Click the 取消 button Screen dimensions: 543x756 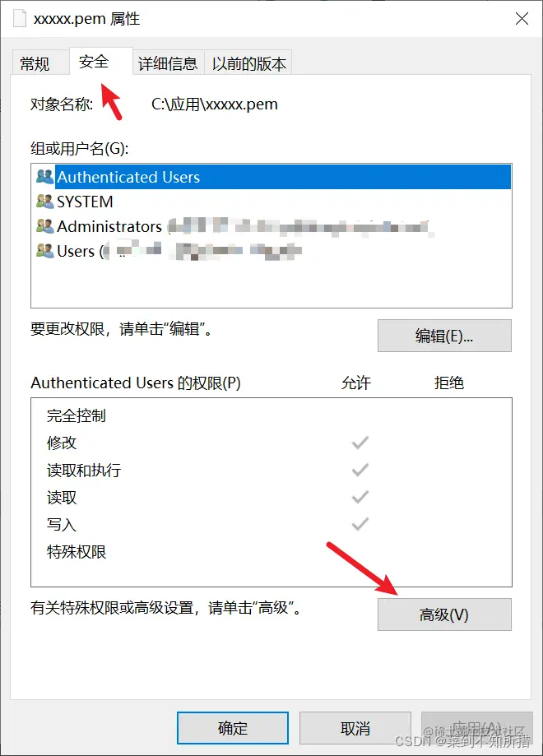[x=355, y=728]
